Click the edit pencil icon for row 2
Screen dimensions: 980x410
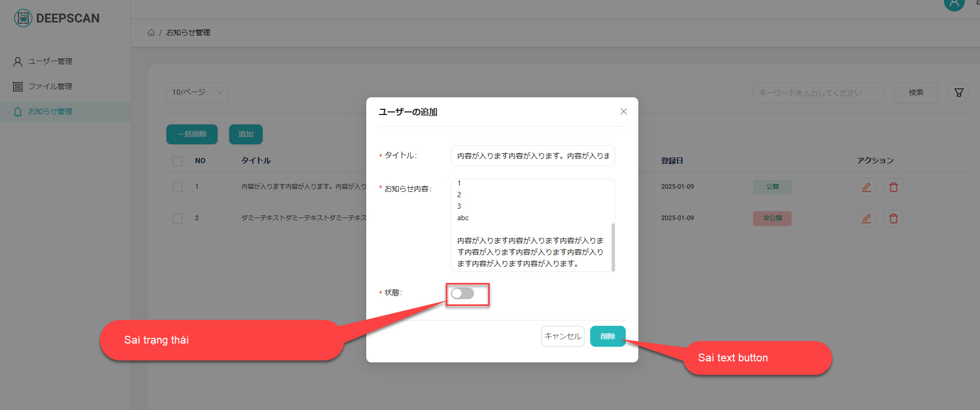click(x=866, y=219)
